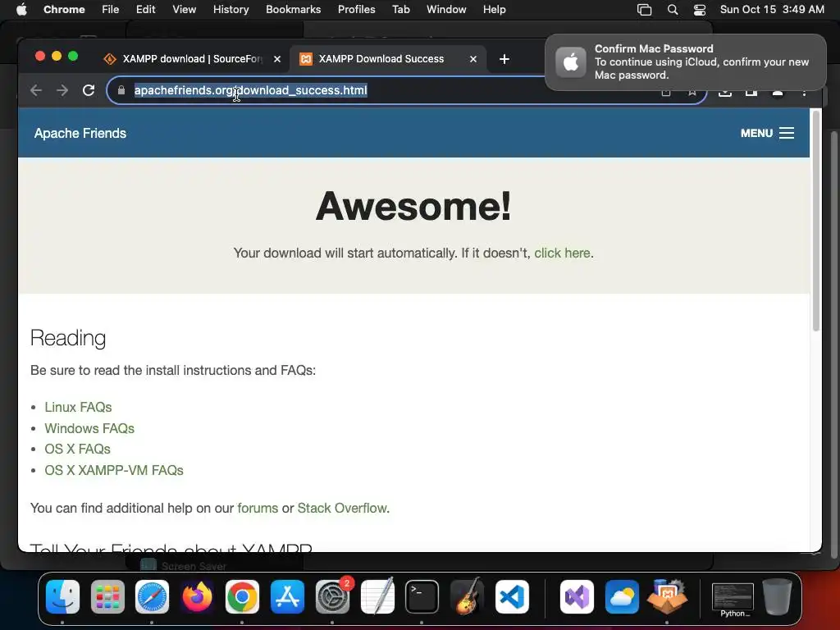This screenshot has width=840, height=630.
Task: Click the 'click here' download link
Action: coord(562,253)
